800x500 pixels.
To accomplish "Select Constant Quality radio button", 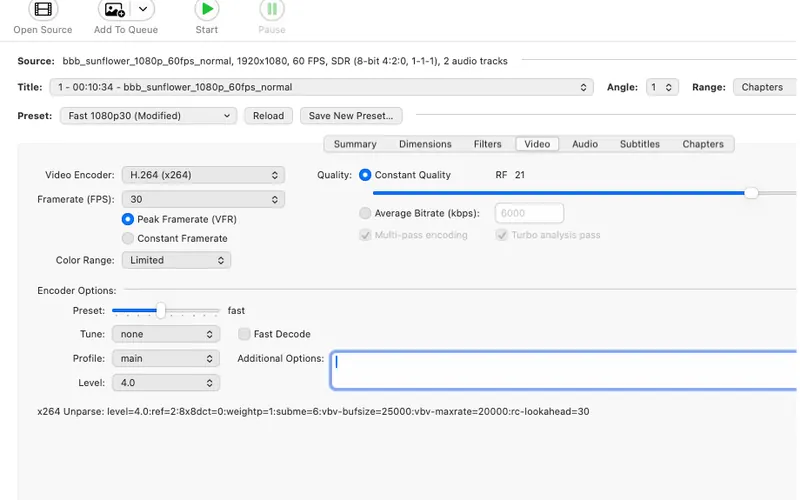I will pos(365,175).
